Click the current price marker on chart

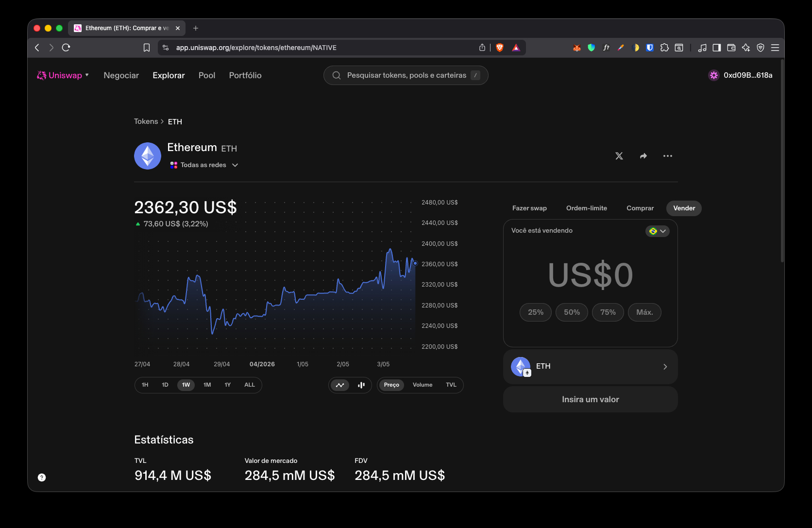pyautogui.click(x=415, y=263)
